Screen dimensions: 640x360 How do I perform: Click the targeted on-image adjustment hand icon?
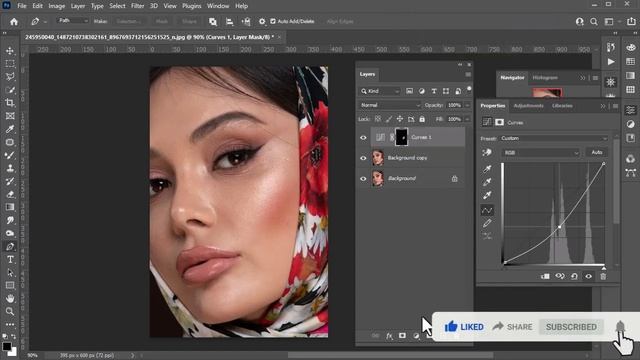pyautogui.click(x=487, y=153)
